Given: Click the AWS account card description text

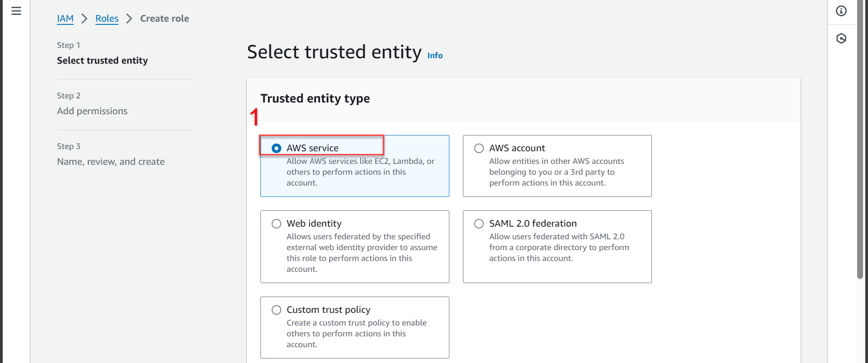Looking at the screenshot, I should [x=556, y=172].
